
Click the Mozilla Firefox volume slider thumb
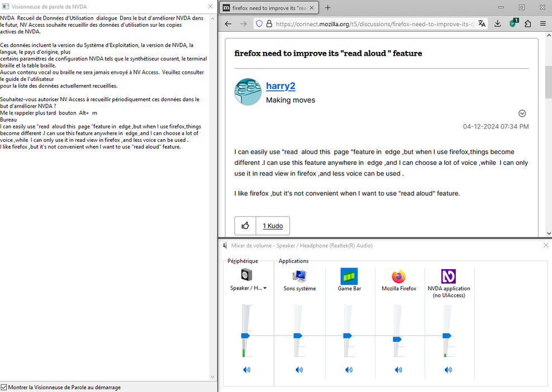[397, 339]
